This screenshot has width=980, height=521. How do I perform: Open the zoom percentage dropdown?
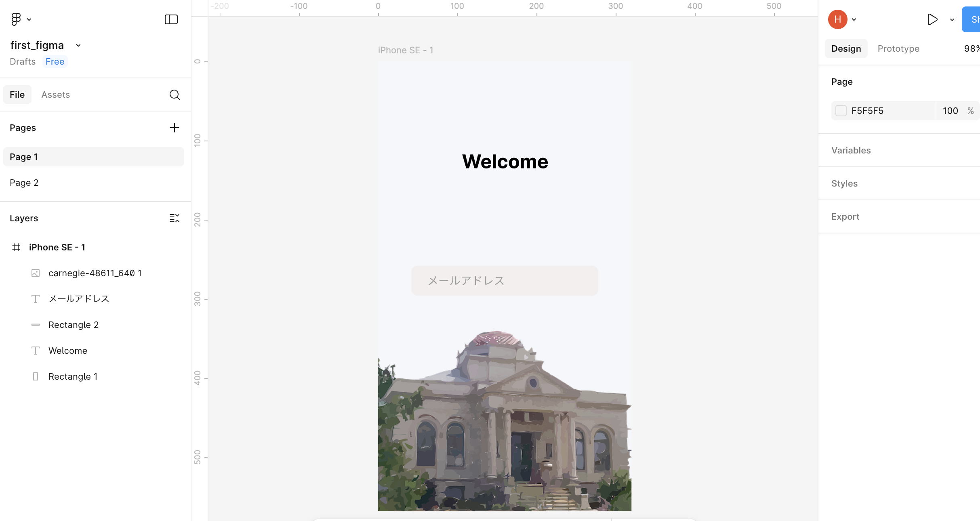tap(972, 48)
